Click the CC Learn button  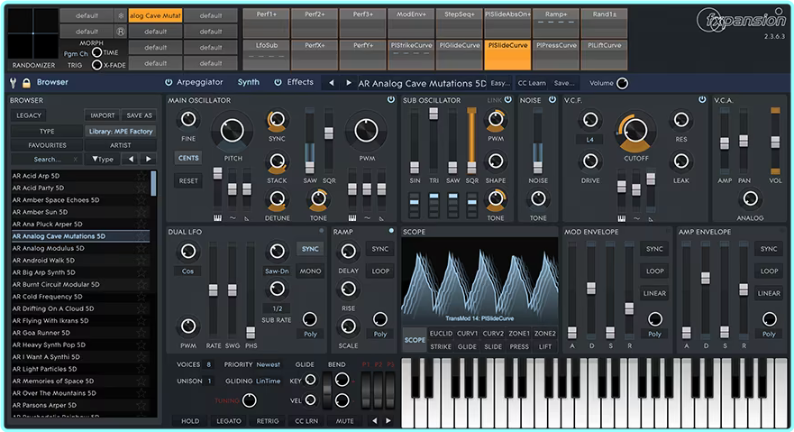pyautogui.click(x=532, y=83)
